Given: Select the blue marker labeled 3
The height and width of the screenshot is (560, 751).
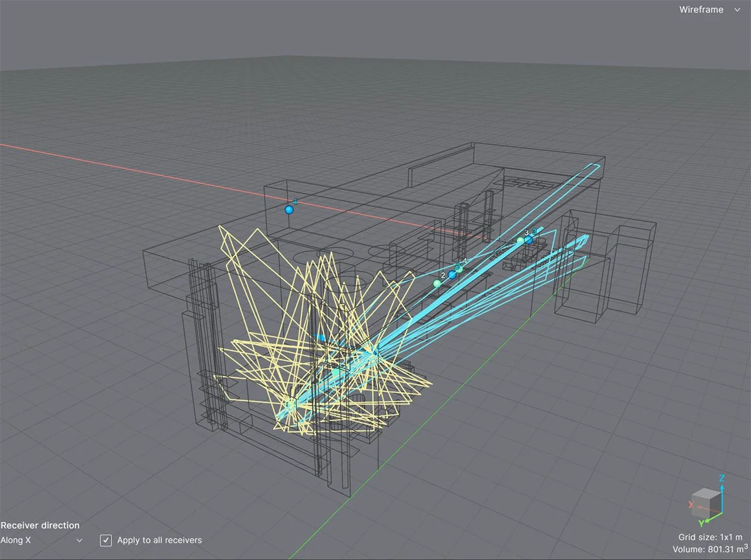Looking at the screenshot, I should (x=529, y=240).
